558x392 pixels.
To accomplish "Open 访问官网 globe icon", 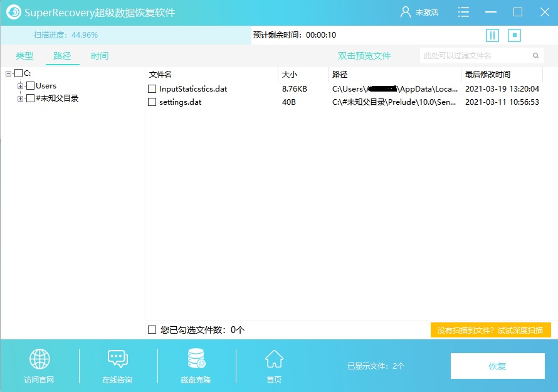I will pos(39,359).
